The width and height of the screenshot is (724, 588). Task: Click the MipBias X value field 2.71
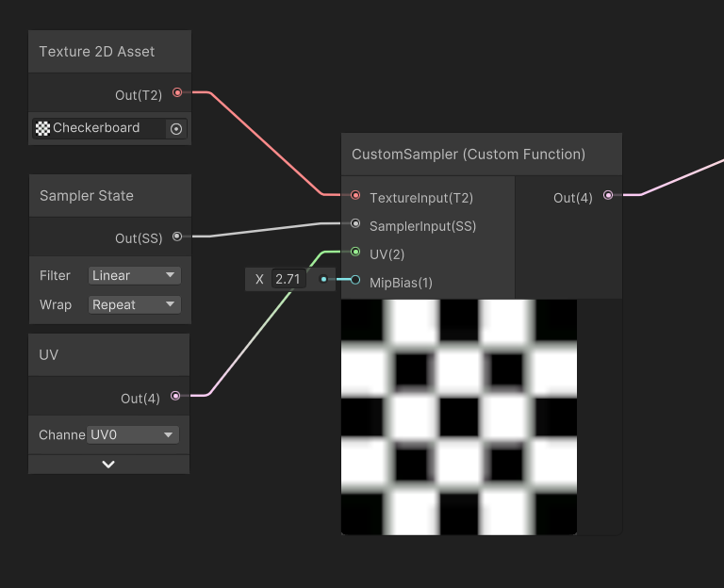click(288, 280)
